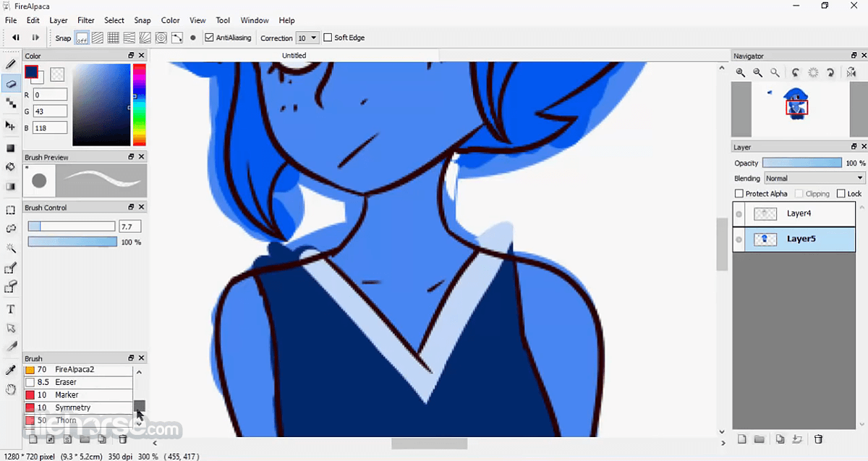Select the Brush (pencil) tool
The height and width of the screenshot is (461, 868).
11,64
